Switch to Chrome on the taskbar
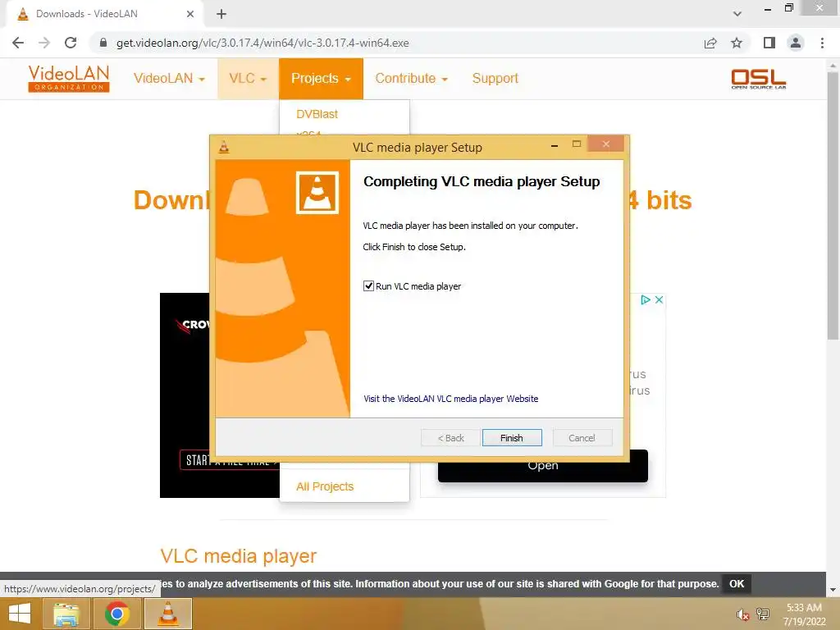 (x=116, y=614)
